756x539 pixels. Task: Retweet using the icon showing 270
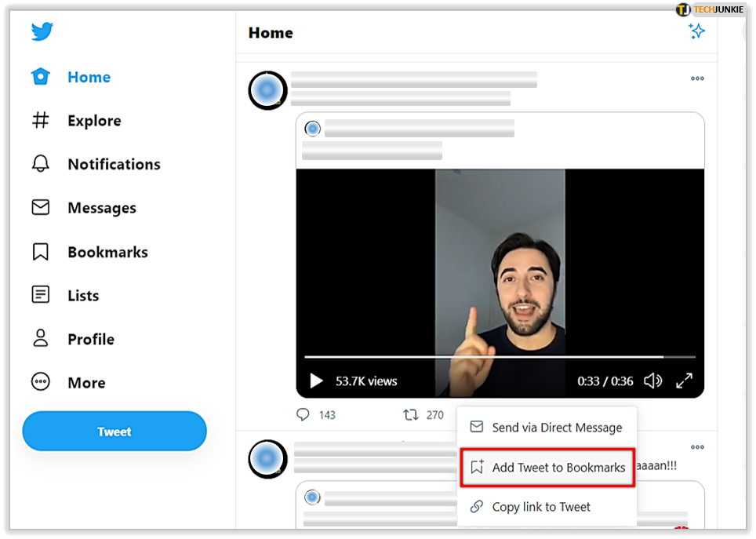click(411, 414)
